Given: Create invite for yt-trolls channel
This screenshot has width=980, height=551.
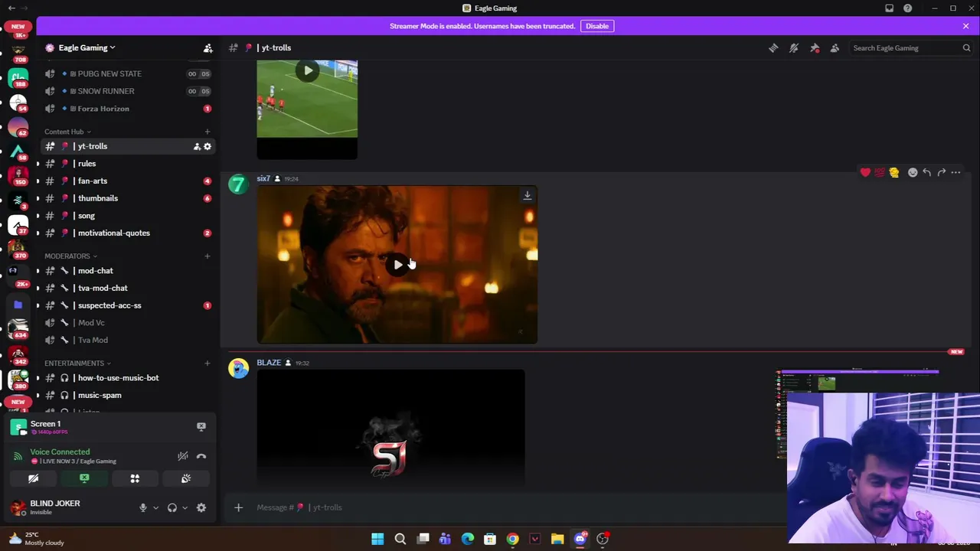Looking at the screenshot, I should [x=197, y=146].
